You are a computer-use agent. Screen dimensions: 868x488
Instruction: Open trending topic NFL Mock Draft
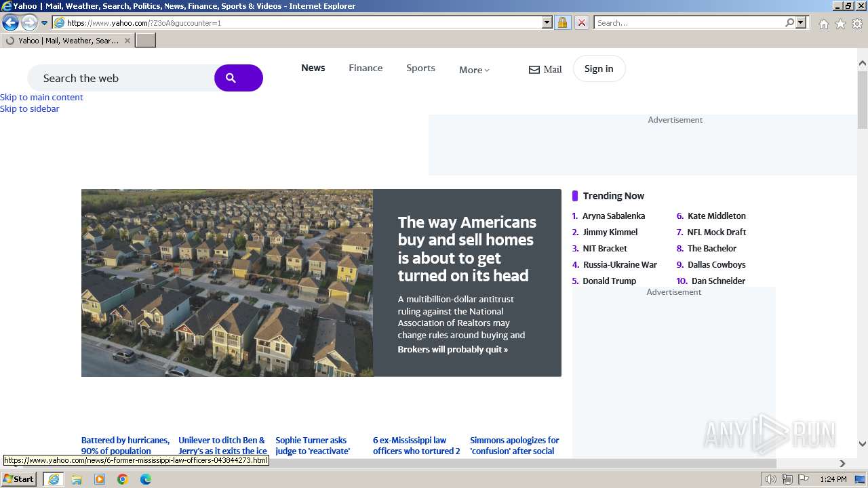[716, 232]
